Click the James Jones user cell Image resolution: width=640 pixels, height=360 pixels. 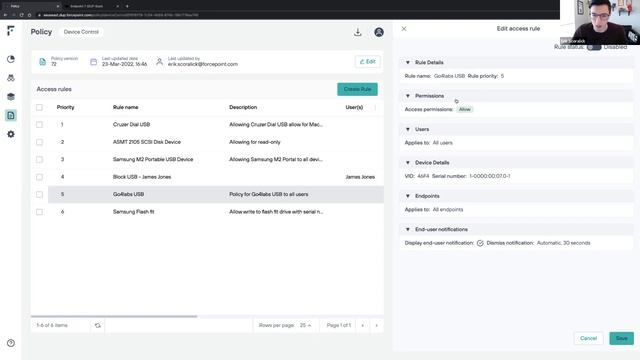(x=360, y=177)
